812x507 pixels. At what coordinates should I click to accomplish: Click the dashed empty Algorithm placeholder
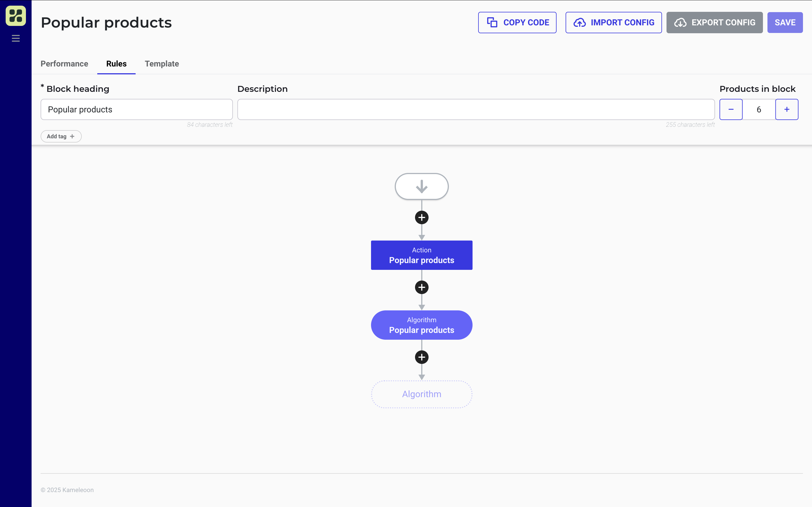point(422,394)
